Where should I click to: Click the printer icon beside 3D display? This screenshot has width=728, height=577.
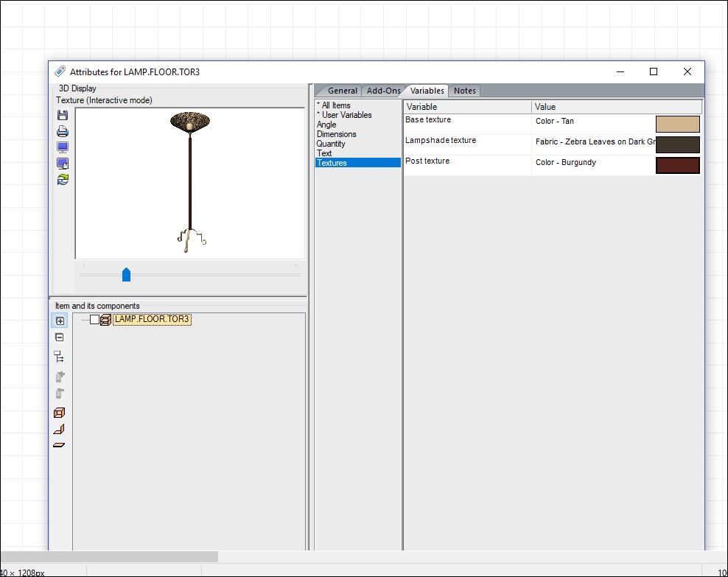(x=63, y=131)
